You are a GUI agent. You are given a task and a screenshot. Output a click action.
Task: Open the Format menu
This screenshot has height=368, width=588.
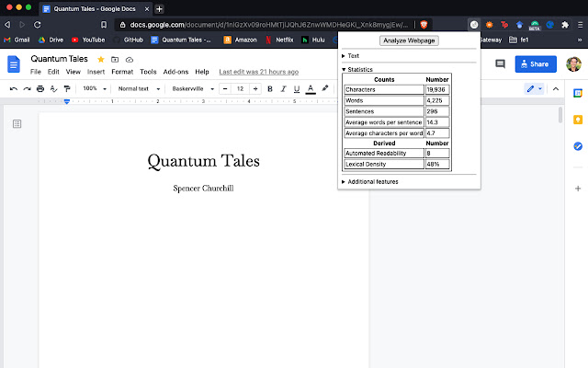coord(122,72)
